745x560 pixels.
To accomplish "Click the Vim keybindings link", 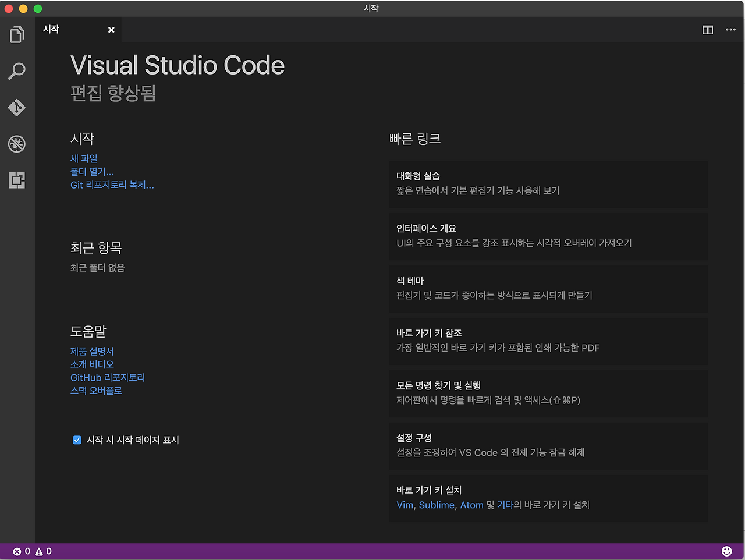I will tap(404, 505).
